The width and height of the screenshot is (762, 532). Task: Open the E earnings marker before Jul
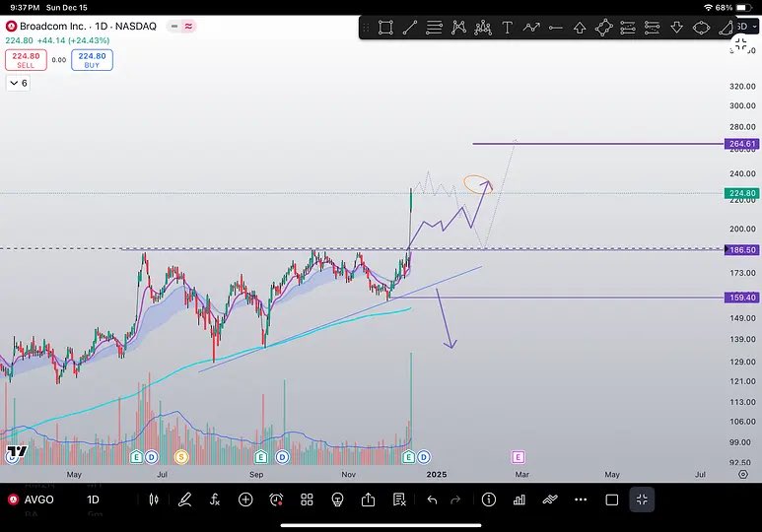click(x=136, y=457)
